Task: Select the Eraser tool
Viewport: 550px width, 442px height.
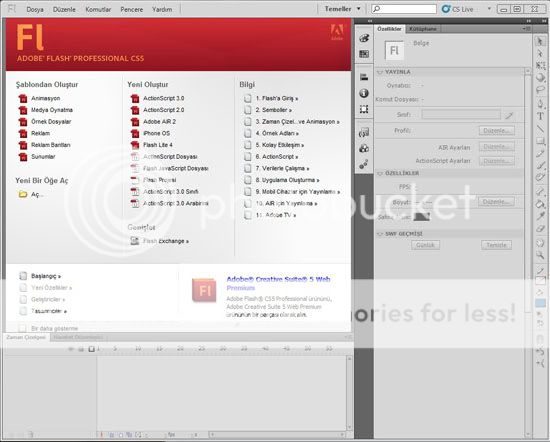Action: (541, 229)
